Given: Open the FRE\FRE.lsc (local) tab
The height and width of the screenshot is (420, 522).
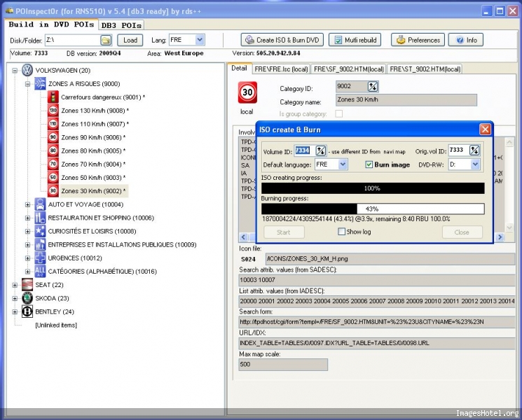Looking at the screenshot, I should (281, 69).
